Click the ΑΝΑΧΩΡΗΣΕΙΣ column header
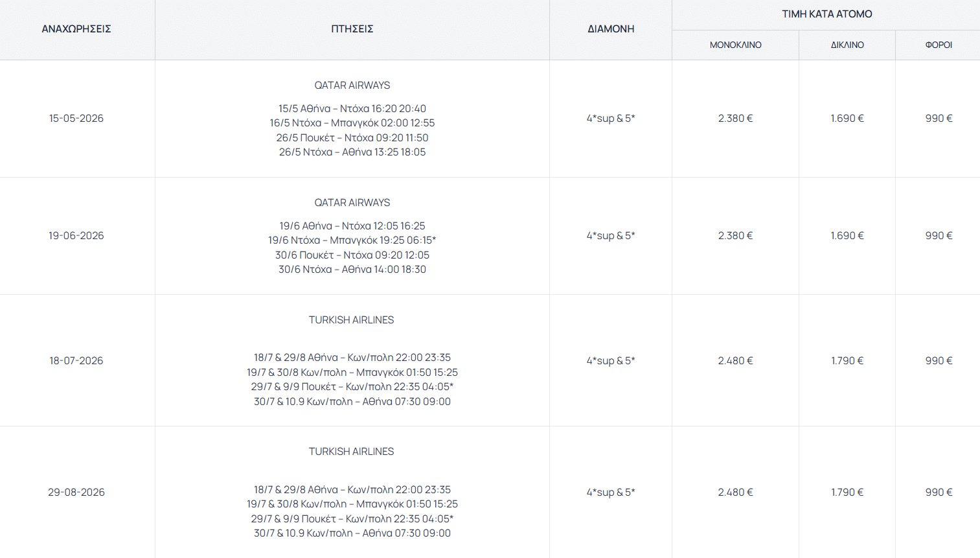Image resolution: width=980 pixels, height=558 pixels. (x=76, y=29)
